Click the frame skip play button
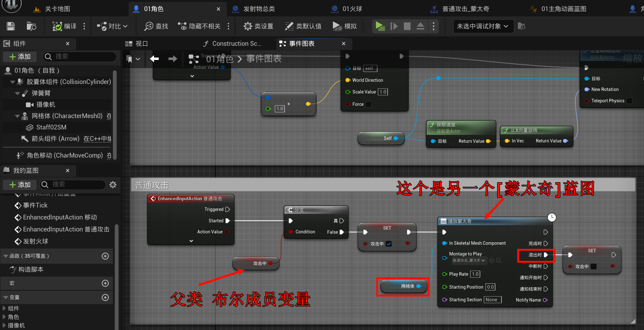The image size is (644, 330). coord(394,26)
